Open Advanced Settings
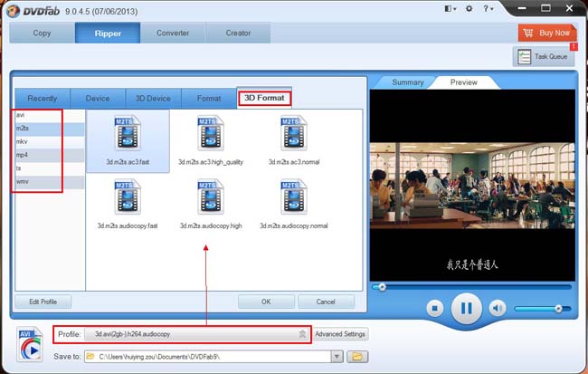588x374 pixels. click(x=340, y=334)
